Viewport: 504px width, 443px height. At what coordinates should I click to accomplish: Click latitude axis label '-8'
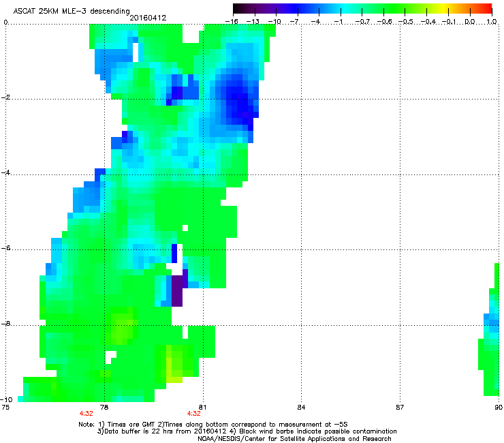coord(5,323)
